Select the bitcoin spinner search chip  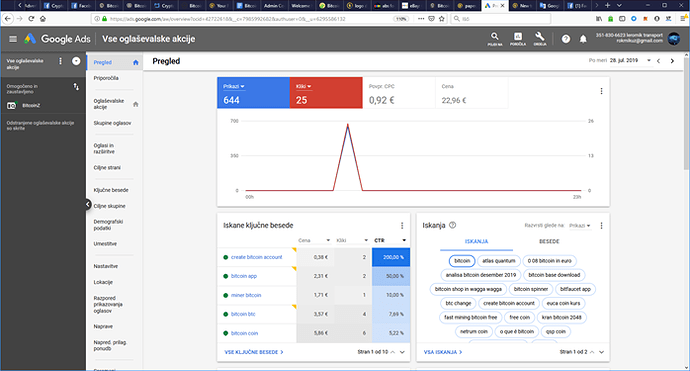tap(531, 289)
